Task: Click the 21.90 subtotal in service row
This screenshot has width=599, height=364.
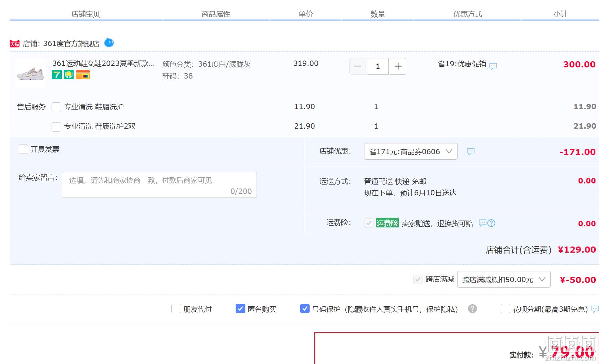Action: coord(585,126)
